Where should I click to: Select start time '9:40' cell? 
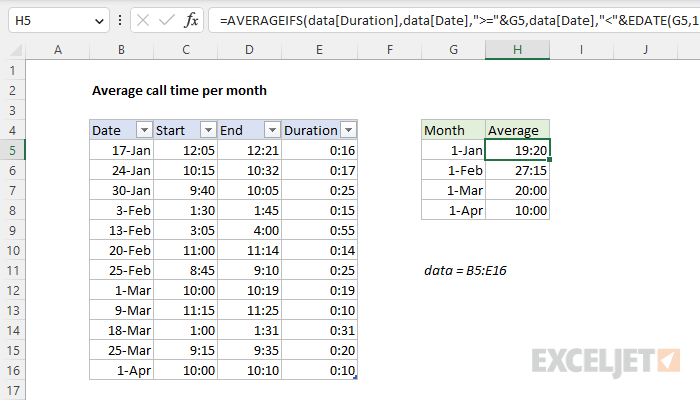[x=186, y=190]
